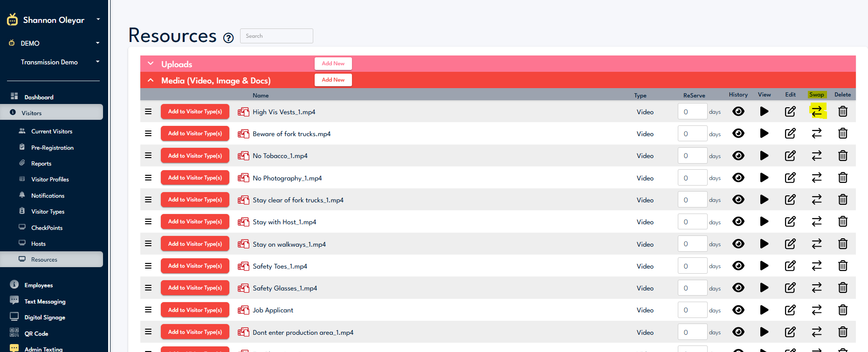The width and height of the screenshot is (868, 352).
Task: Delete the No Photography_1.mp4 resource
Action: 843,178
